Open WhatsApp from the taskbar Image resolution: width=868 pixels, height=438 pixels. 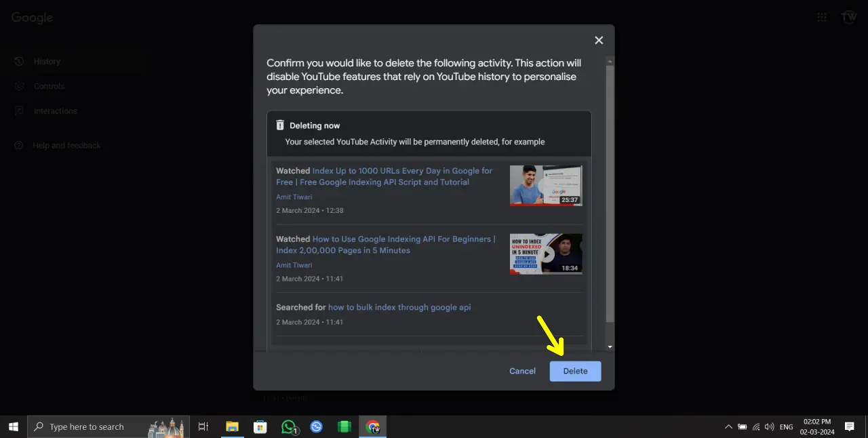pyautogui.click(x=288, y=426)
